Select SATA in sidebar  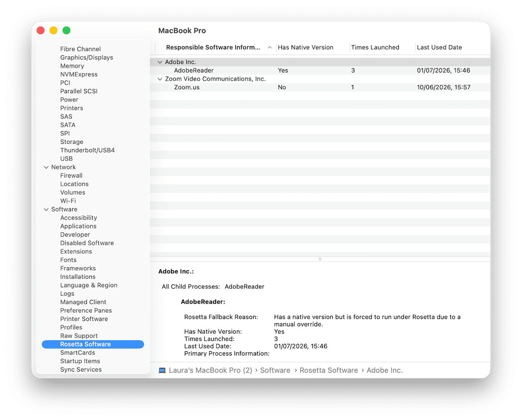point(68,125)
